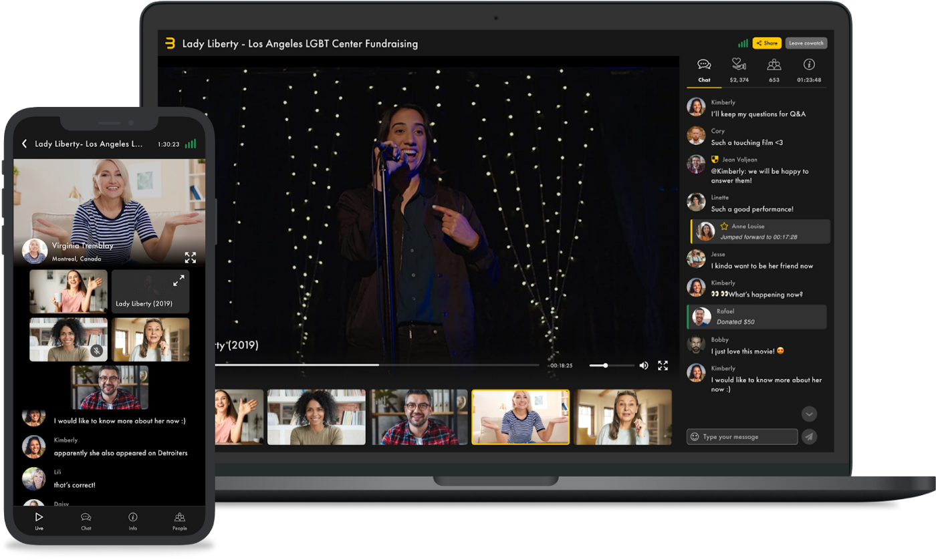Click 'apparently she also appeared on Detroiters' message

[120, 453]
